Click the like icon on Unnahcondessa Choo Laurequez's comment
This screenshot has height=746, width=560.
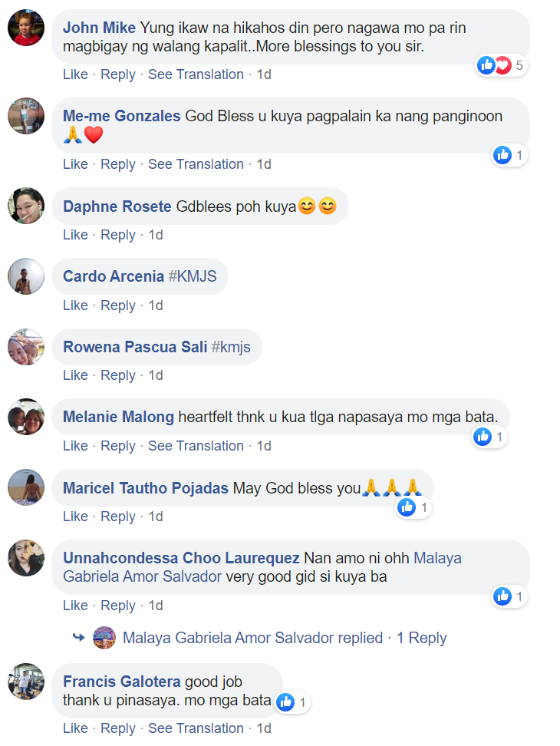(502, 596)
